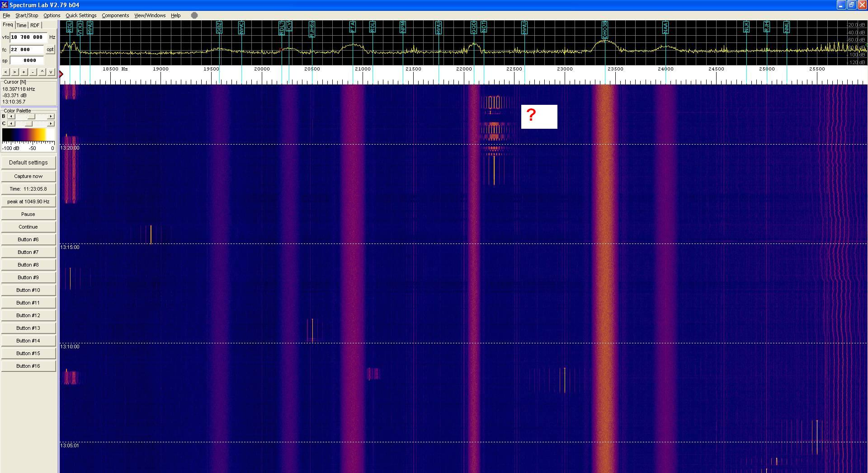Click the Spectrum Lab title bar icon

click(x=5, y=5)
